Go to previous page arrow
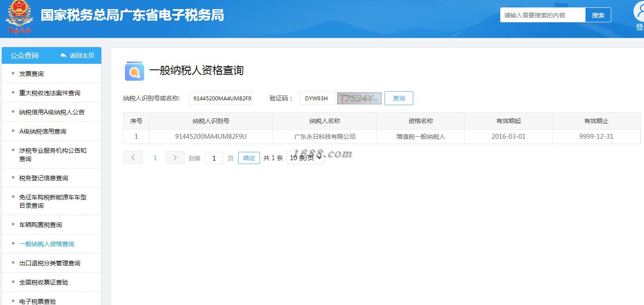 click(x=133, y=158)
